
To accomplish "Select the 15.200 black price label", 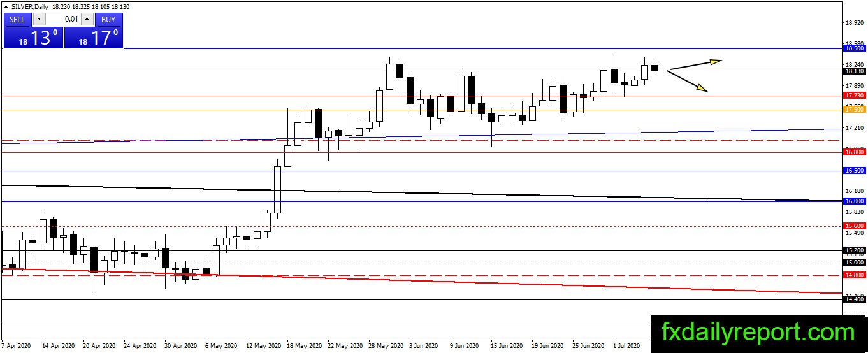I will click(854, 250).
